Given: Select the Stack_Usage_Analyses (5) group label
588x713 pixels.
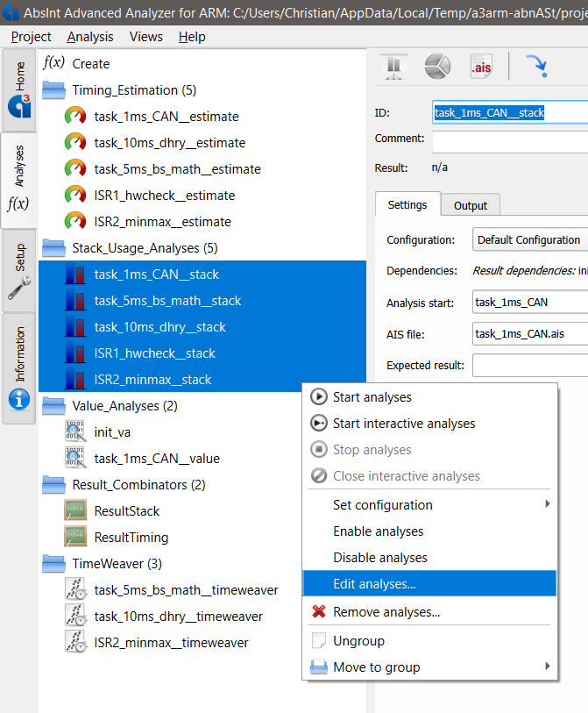Looking at the screenshot, I should pos(145,248).
